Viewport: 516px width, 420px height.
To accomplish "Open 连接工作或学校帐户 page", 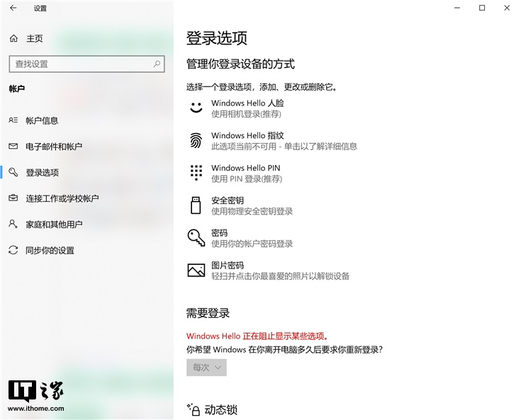I will click(x=62, y=198).
